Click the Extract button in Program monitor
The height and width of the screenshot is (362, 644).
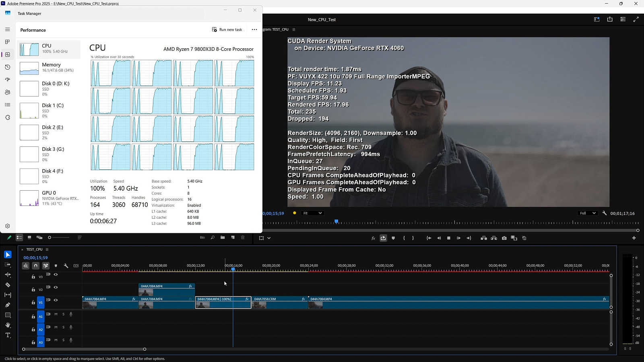(x=494, y=238)
